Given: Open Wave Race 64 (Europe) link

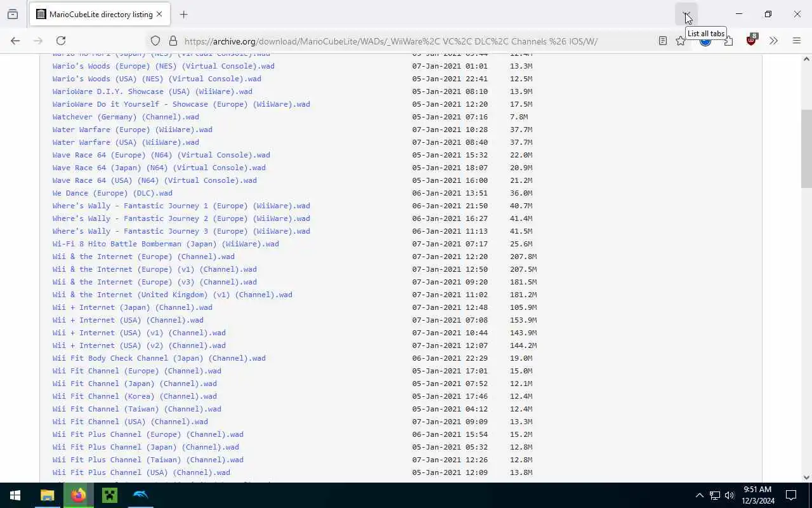Looking at the screenshot, I should [161, 155].
